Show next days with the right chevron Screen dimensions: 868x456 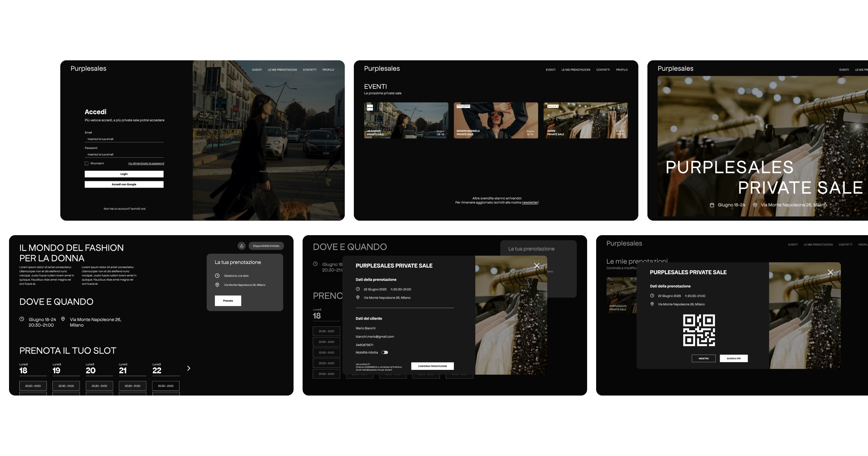click(x=189, y=368)
